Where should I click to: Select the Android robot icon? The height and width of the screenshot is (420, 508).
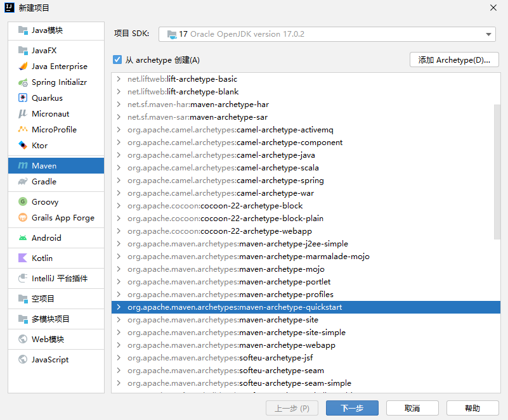point(23,238)
